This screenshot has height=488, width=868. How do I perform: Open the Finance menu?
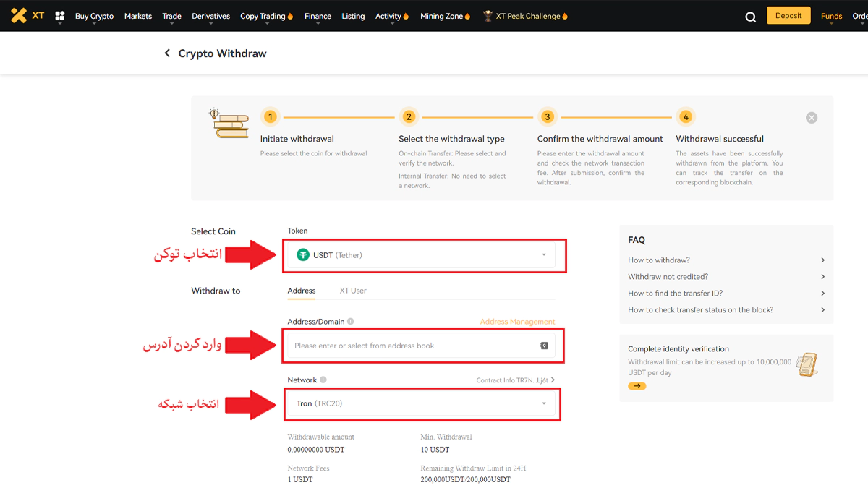click(318, 16)
